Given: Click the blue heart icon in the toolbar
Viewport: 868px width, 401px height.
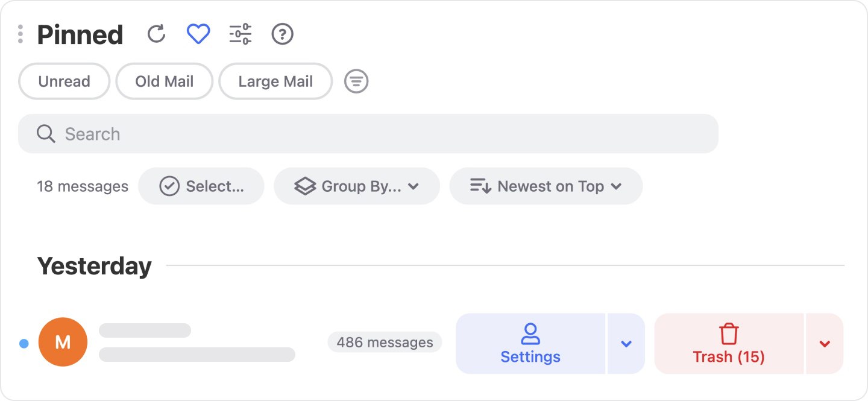Looking at the screenshot, I should 198,34.
